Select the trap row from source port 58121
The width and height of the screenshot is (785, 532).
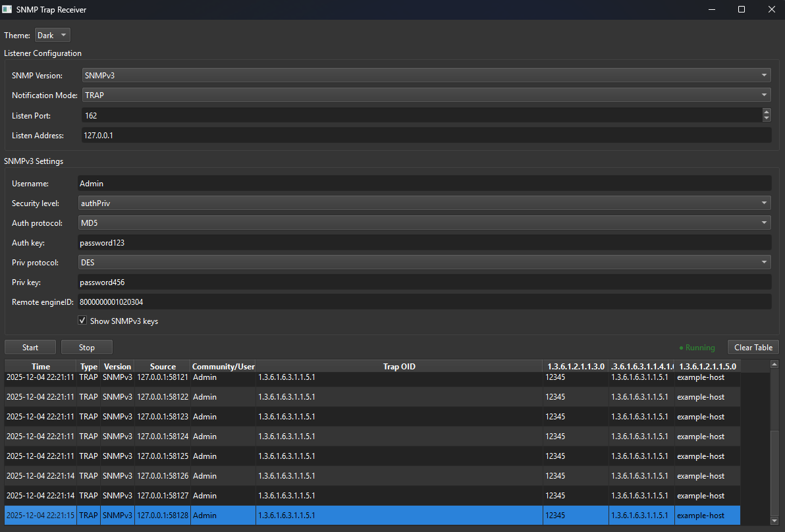coord(263,377)
